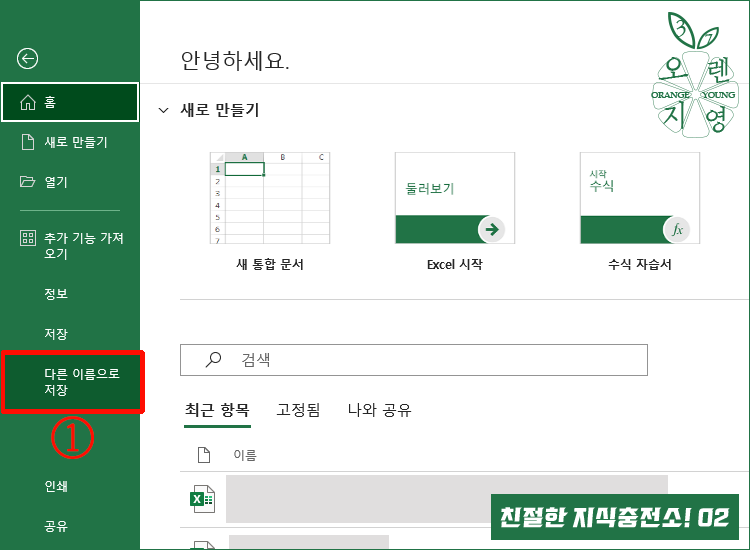Click the file icon in 이름 column header

click(204, 455)
